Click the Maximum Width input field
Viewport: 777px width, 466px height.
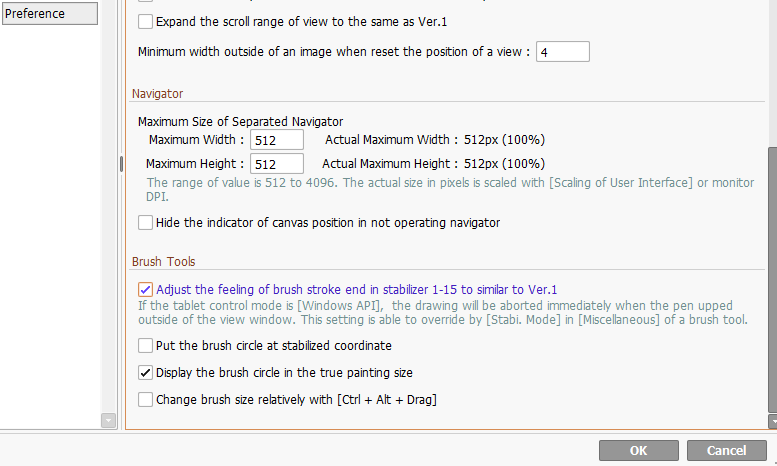[x=277, y=140]
